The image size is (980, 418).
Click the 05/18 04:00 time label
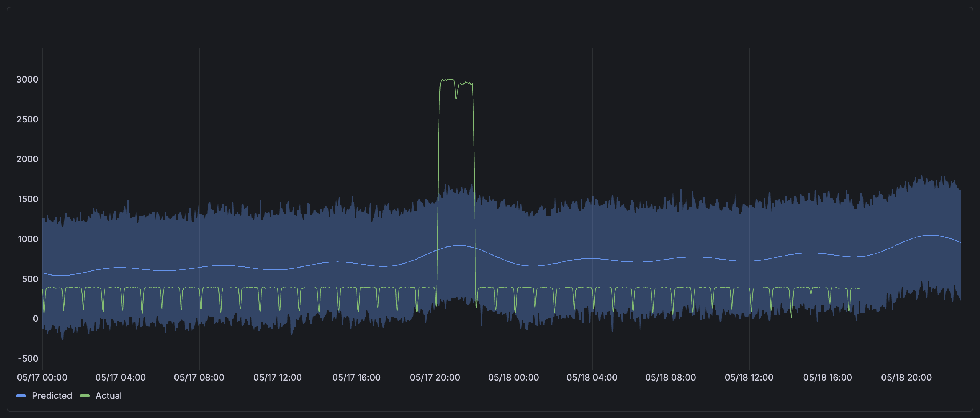click(592, 377)
